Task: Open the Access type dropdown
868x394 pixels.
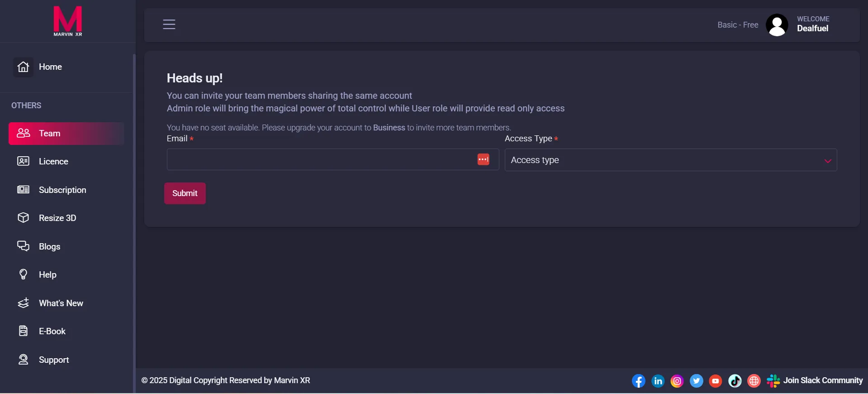Action: coord(670,160)
